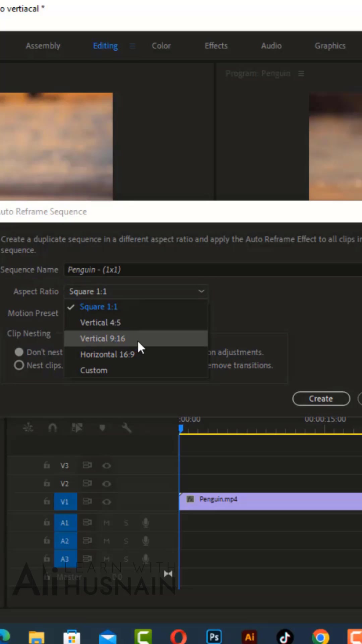Viewport: 362px width, 644px height.
Task: Click the Sequence Name input field
Action: coord(213,270)
